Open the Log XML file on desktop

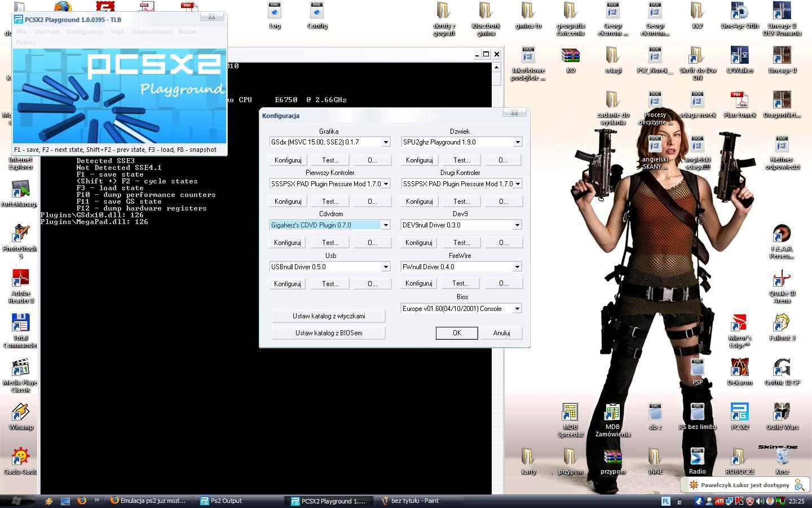tap(275, 15)
